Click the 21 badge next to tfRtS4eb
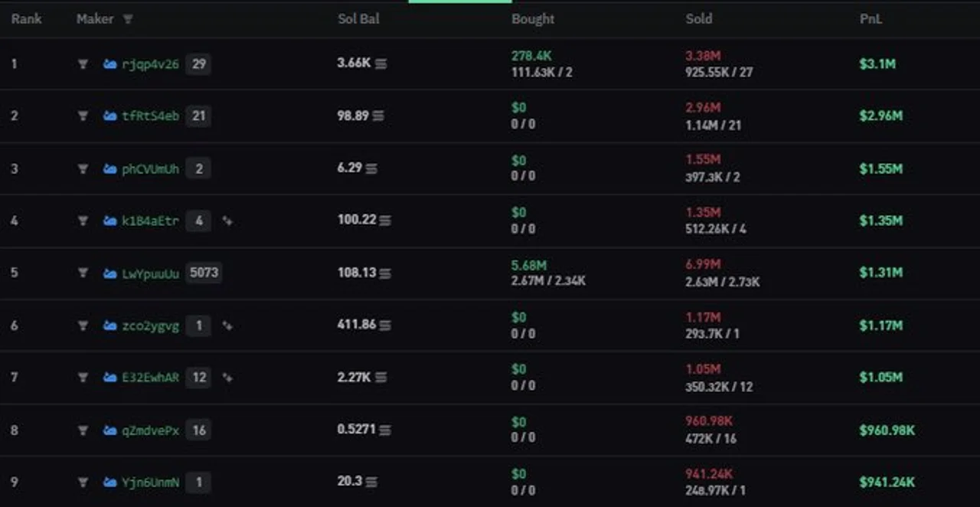980x507 pixels. [198, 116]
